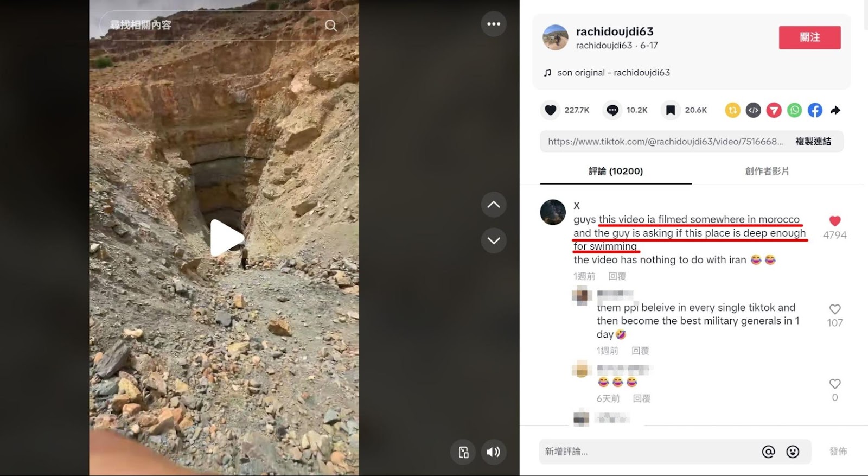Select the 評論 (10200) tab
This screenshot has width=868, height=476.
tap(616, 172)
